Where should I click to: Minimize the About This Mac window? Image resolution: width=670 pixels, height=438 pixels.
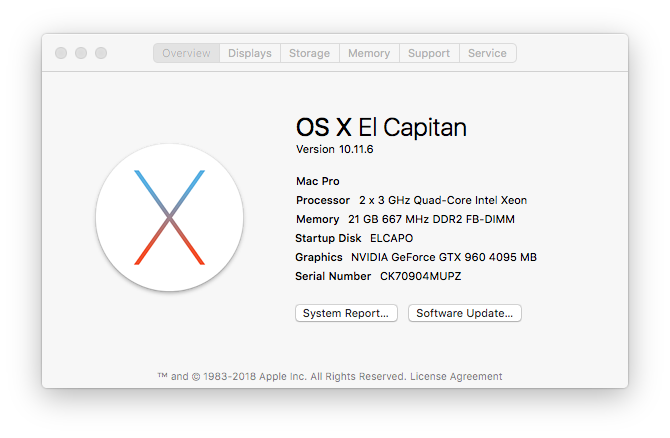(81, 53)
